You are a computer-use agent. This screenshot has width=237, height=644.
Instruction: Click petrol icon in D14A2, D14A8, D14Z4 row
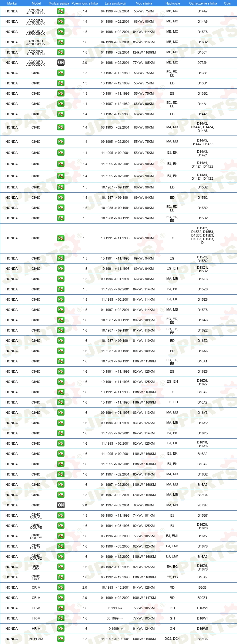(61, 127)
